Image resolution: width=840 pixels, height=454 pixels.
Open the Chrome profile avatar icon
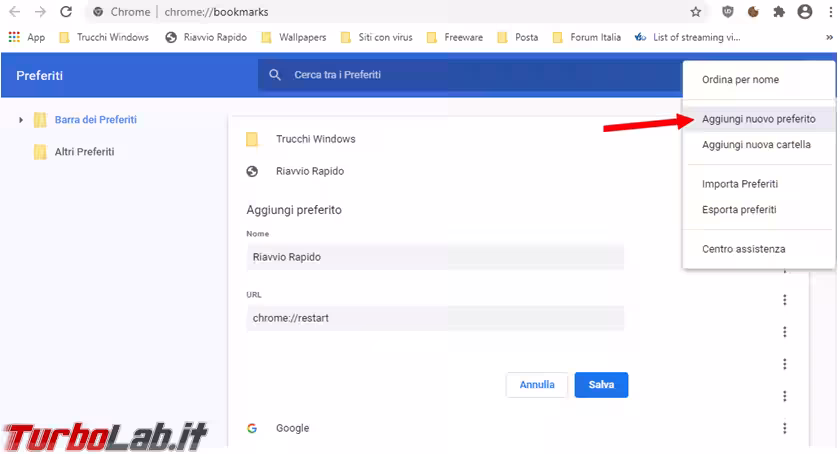pyautogui.click(x=805, y=12)
